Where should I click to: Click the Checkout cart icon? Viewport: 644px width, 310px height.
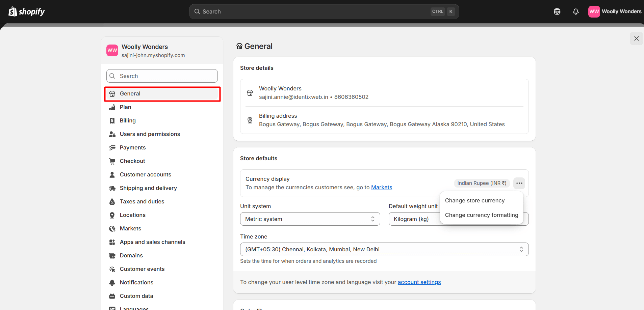(x=112, y=161)
